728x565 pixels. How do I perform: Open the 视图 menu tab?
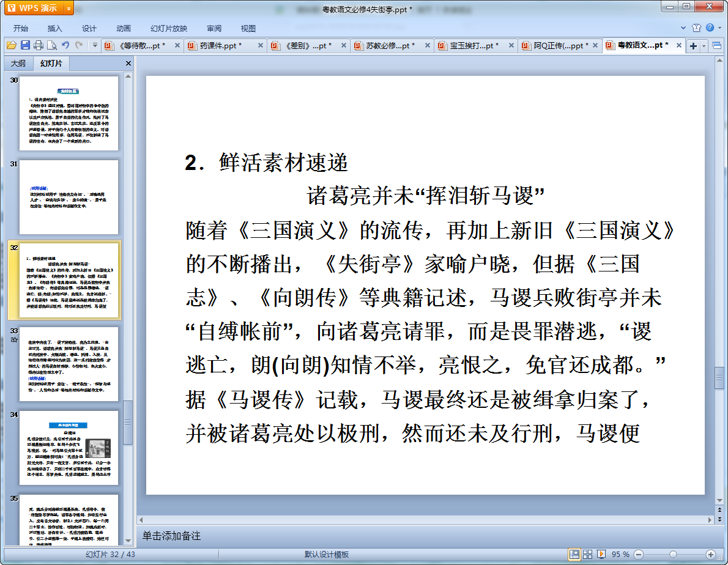tap(248, 28)
